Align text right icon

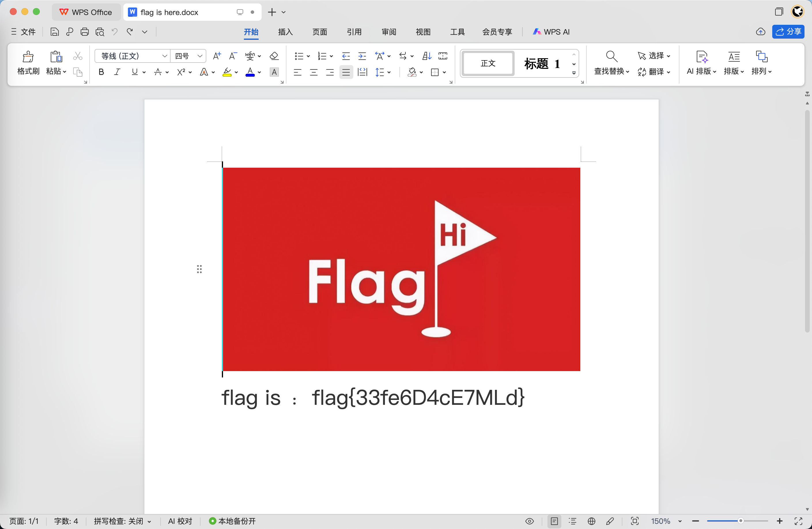pyautogui.click(x=330, y=72)
